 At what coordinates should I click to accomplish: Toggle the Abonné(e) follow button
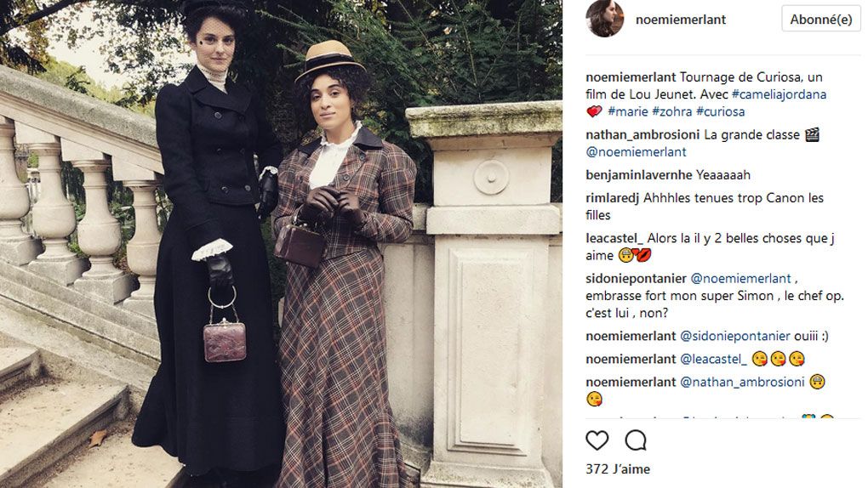point(821,20)
